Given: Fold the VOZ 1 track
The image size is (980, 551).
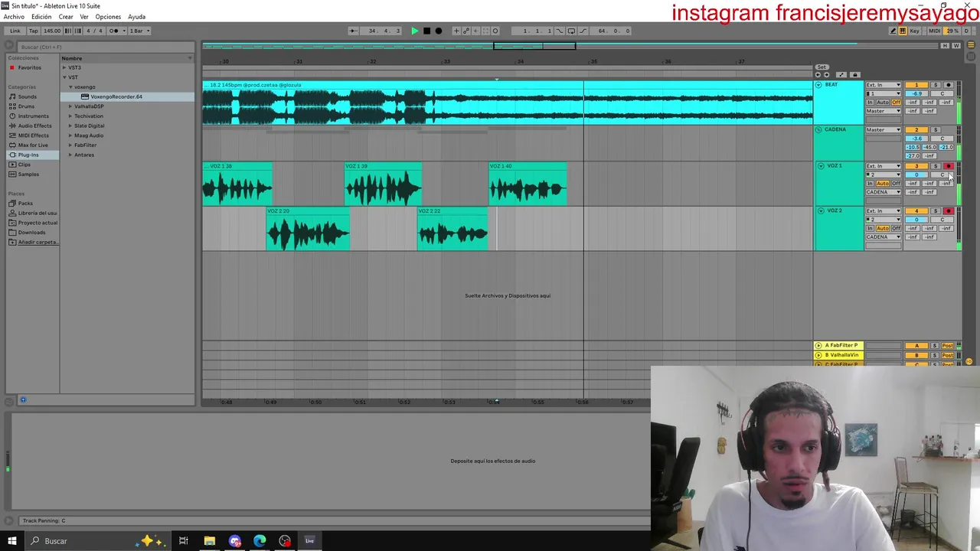Looking at the screenshot, I should (821, 166).
